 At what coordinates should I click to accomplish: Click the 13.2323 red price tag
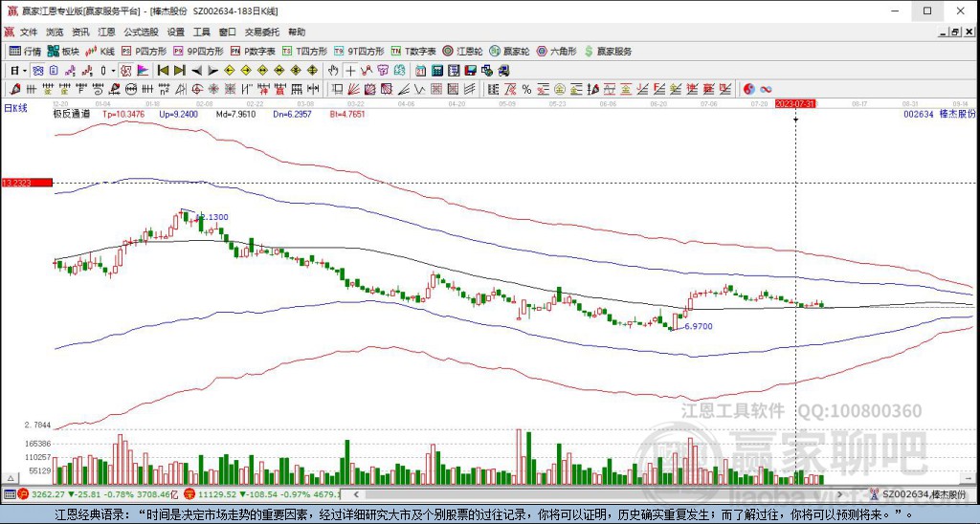(x=26, y=183)
